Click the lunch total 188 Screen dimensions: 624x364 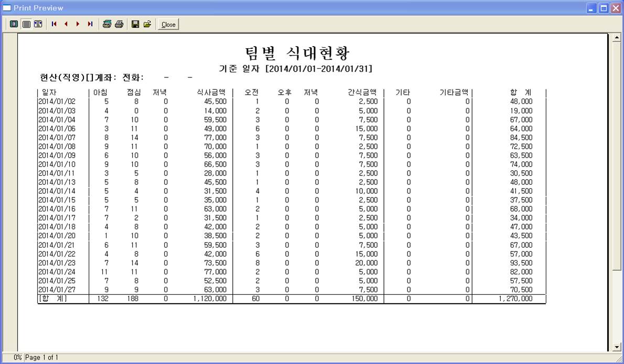(133, 299)
